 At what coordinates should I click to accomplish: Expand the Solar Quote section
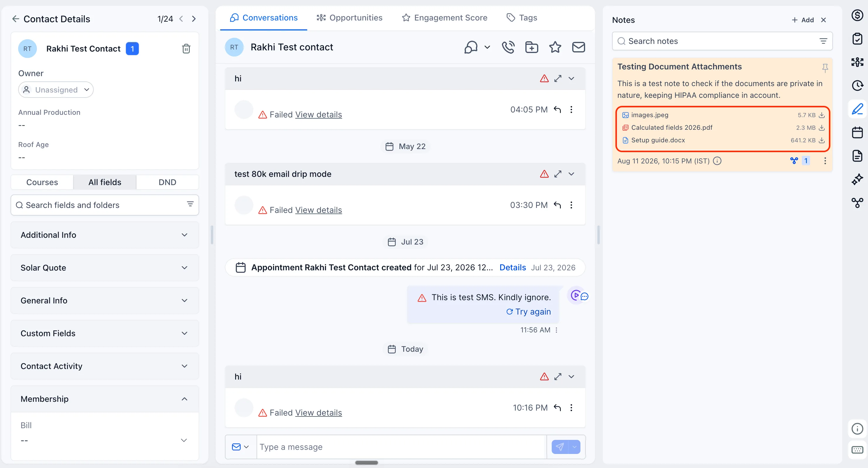(105, 267)
